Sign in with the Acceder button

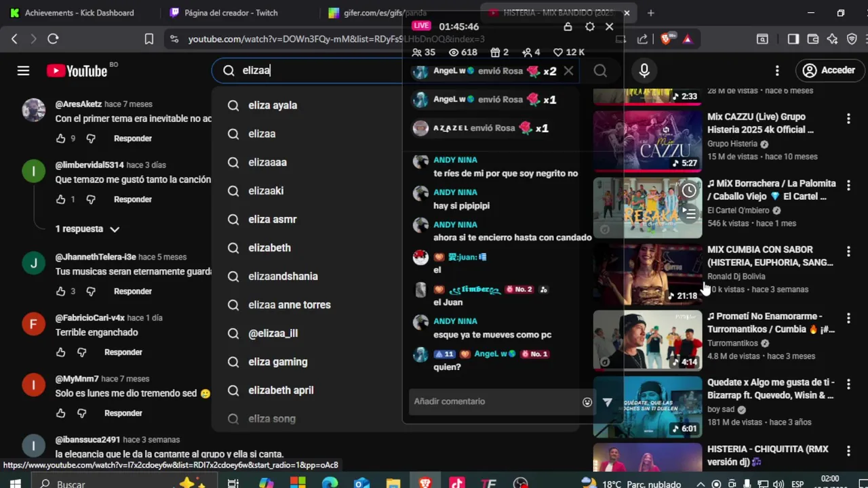pyautogui.click(x=829, y=70)
